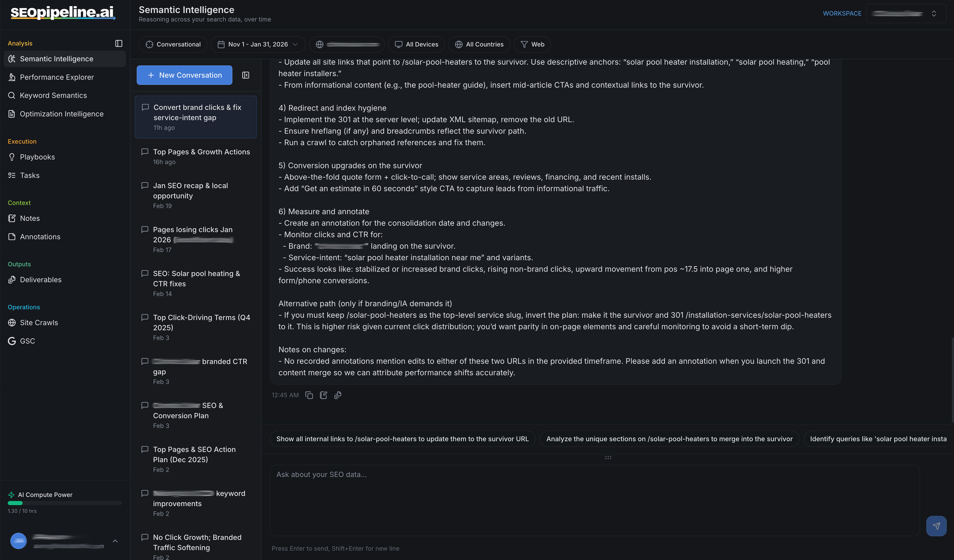The image size is (954, 560).
Task: Open the Workspace selector dropdown
Action: click(x=906, y=13)
